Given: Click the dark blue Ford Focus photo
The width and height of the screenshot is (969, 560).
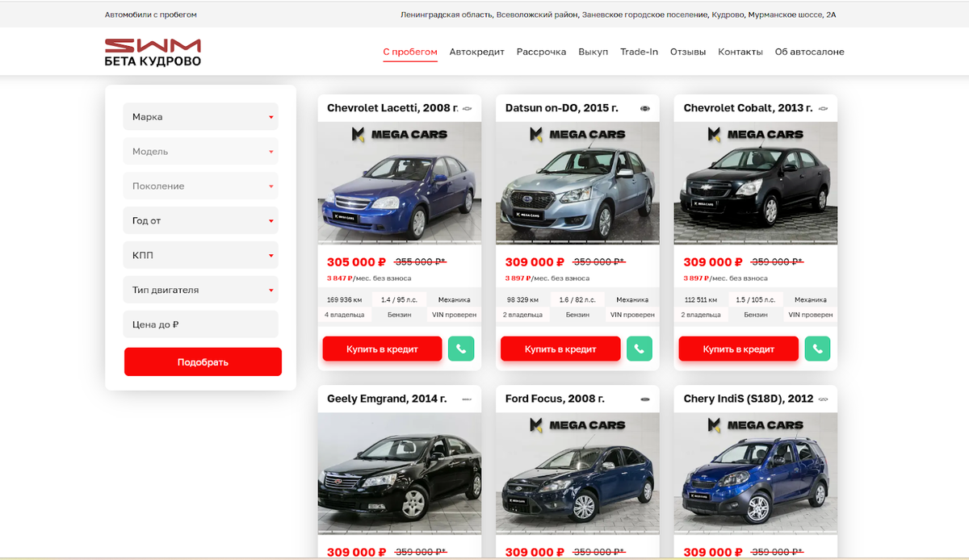Looking at the screenshot, I should 577,474.
